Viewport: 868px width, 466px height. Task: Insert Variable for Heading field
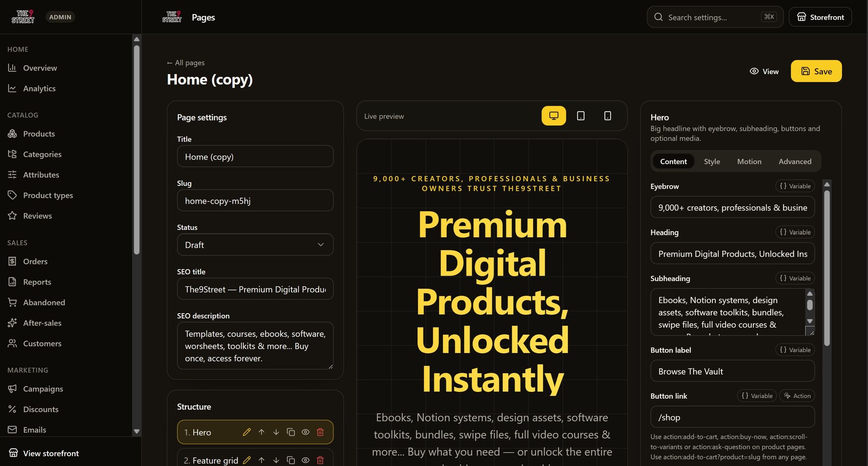tap(795, 232)
